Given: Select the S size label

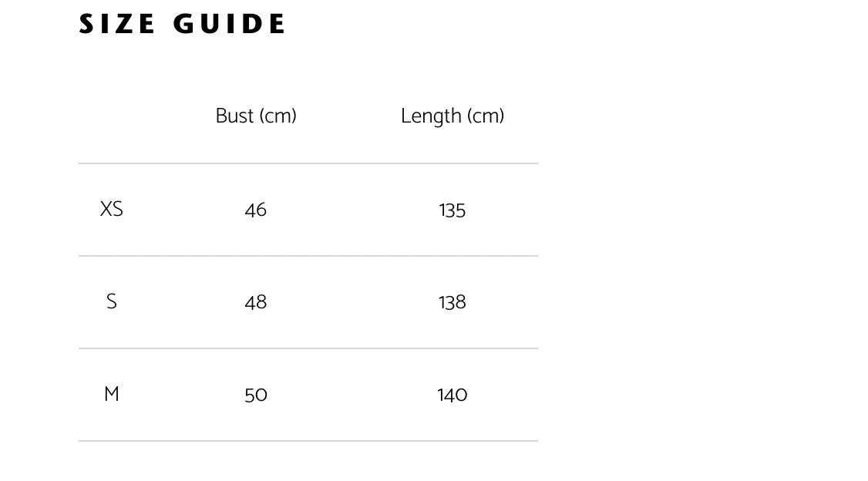Looking at the screenshot, I should (112, 302).
